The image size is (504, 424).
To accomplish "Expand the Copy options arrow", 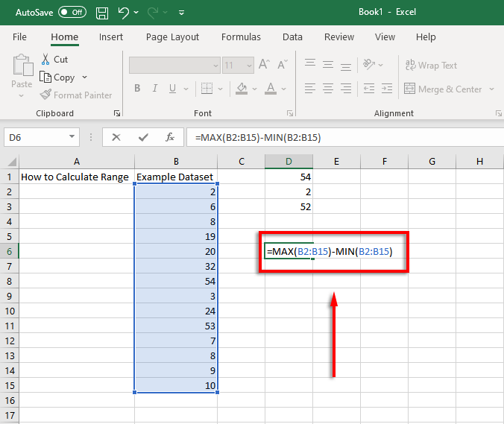I will point(84,77).
